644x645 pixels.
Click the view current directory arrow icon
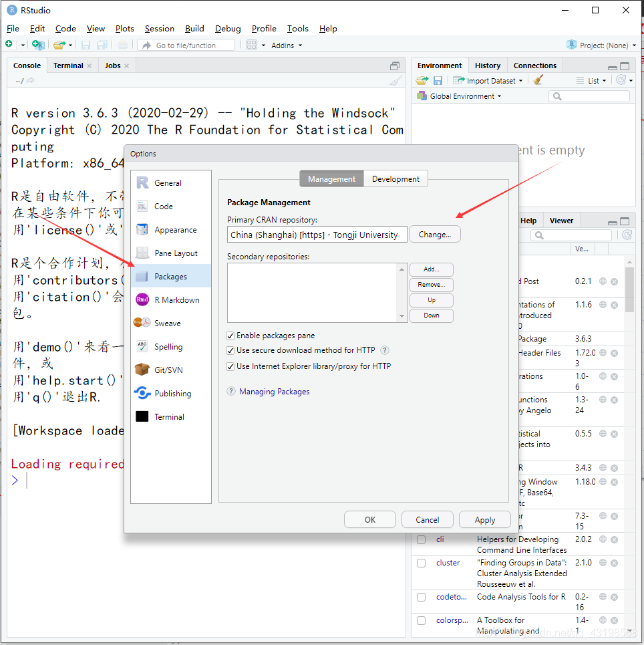[31, 81]
